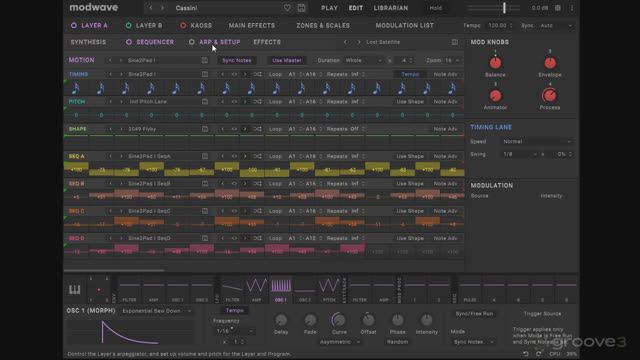Toggle the Sequencer power circle
Viewport: 640px width, 360px height.
pyautogui.click(x=129, y=42)
